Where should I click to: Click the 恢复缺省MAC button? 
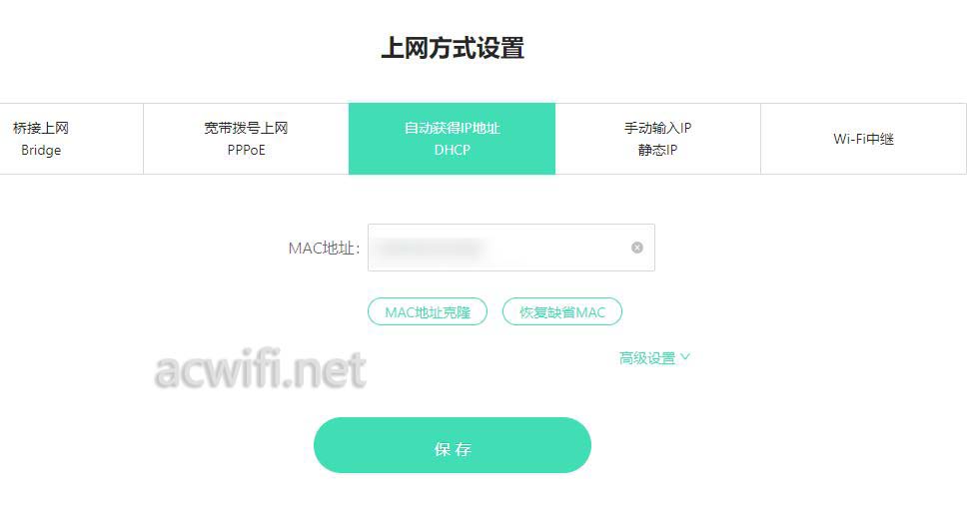[562, 311]
